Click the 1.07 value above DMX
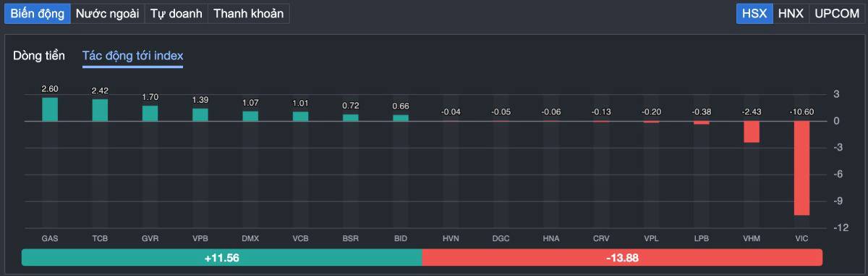This screenshot has width=868, height=276. pyautogui.click(x=250, y=103)
